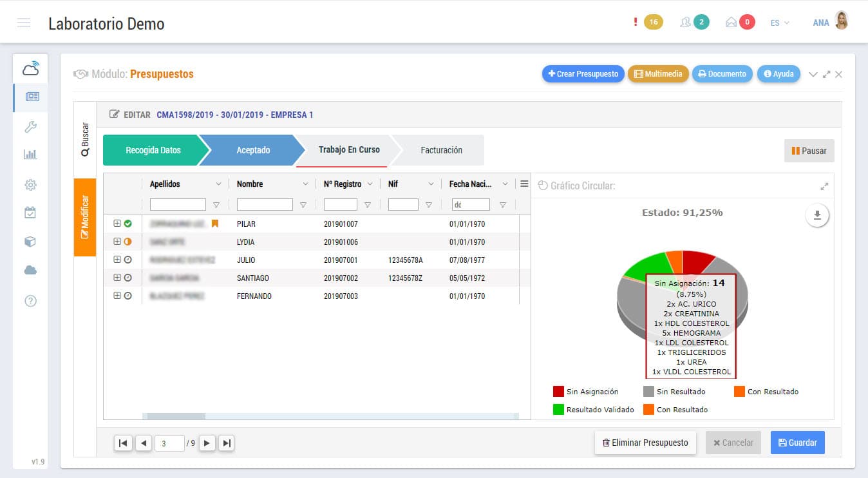Viewport: 868px width, 478px height.
Task: Open the bar chart statistics sidebar icon
Action: pos(30,155)
